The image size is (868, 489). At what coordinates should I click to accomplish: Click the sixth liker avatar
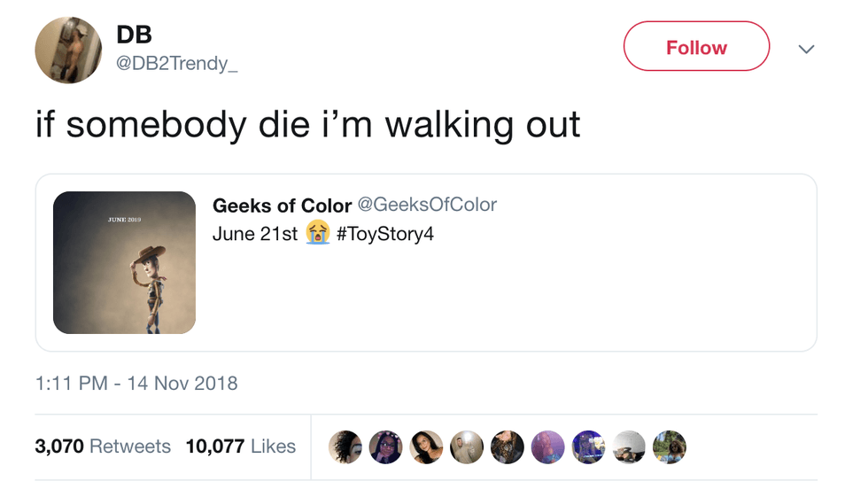point(547,446)
